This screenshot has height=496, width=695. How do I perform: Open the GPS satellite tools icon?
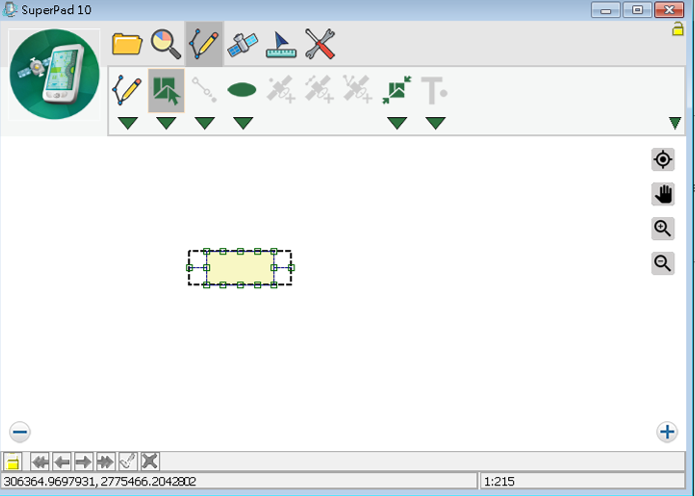242,45
